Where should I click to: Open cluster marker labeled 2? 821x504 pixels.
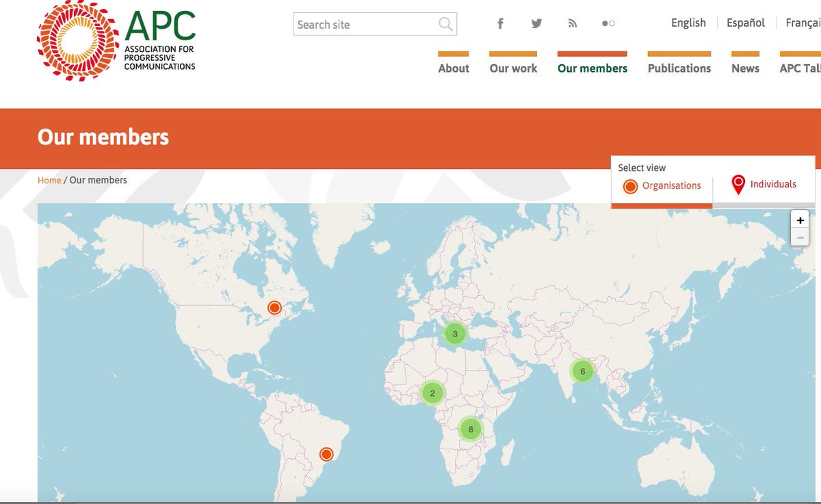tap(432, 393)
